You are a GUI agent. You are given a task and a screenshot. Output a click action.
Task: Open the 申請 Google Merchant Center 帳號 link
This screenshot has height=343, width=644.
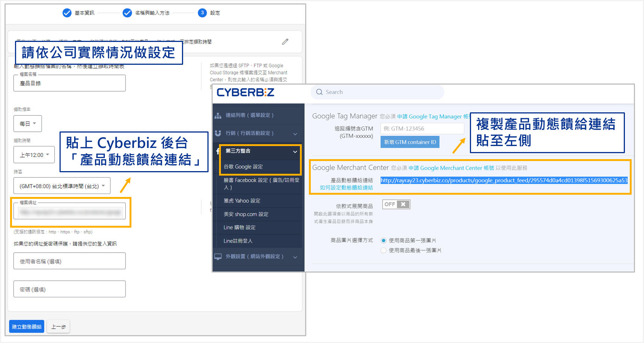pyautogui.click(x=451, y=168)
